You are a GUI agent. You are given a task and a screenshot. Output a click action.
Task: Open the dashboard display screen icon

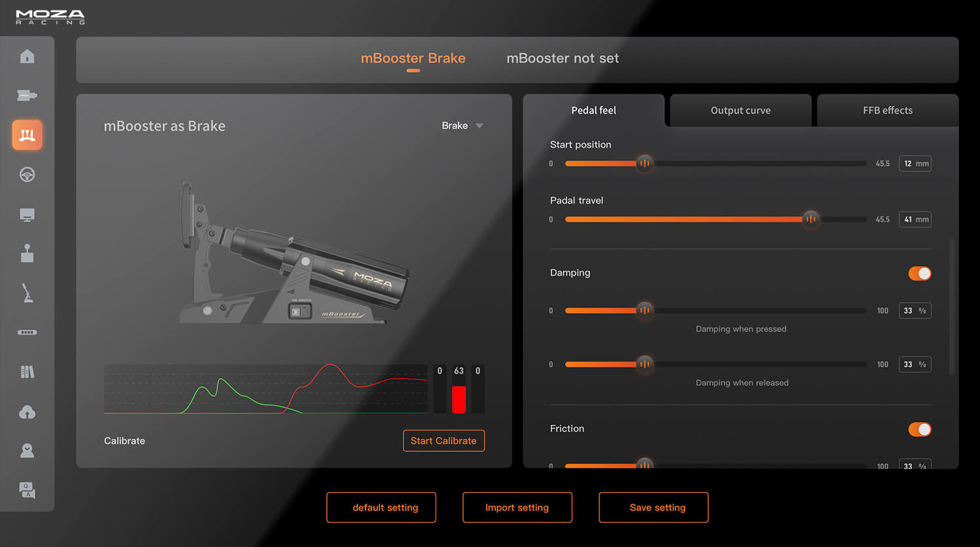pyautogui.click(x=27, y=215)
